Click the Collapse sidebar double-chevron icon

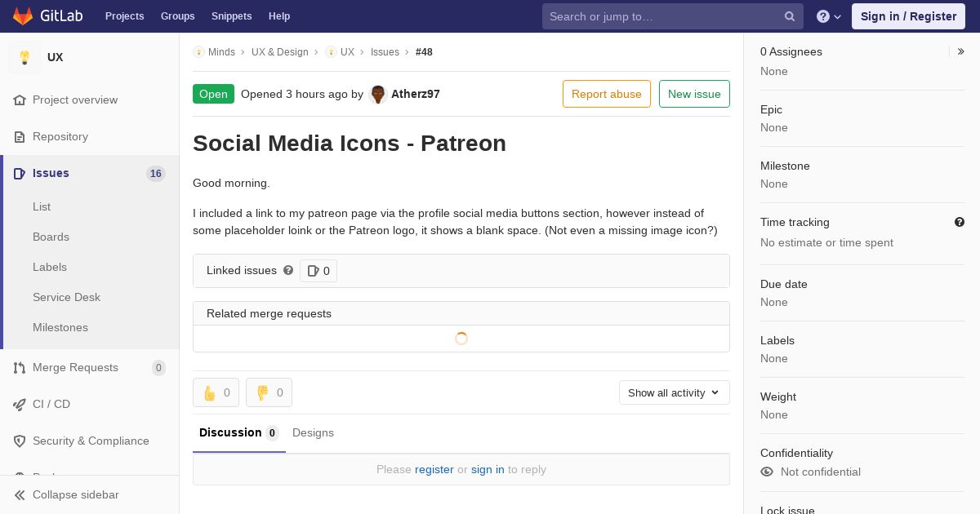[20, 494]
